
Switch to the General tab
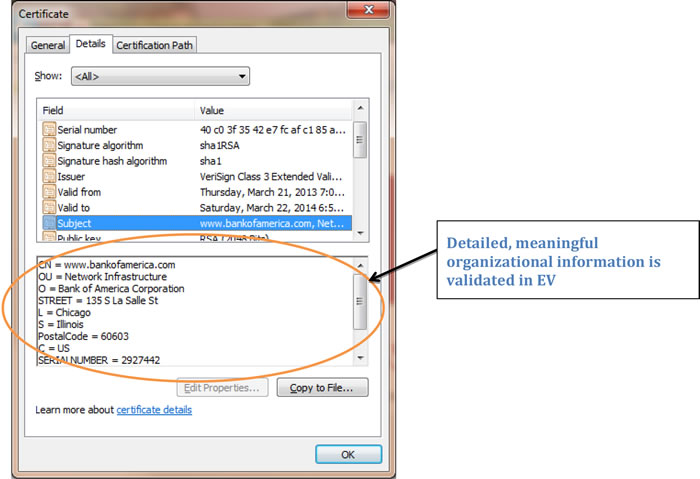47,45
